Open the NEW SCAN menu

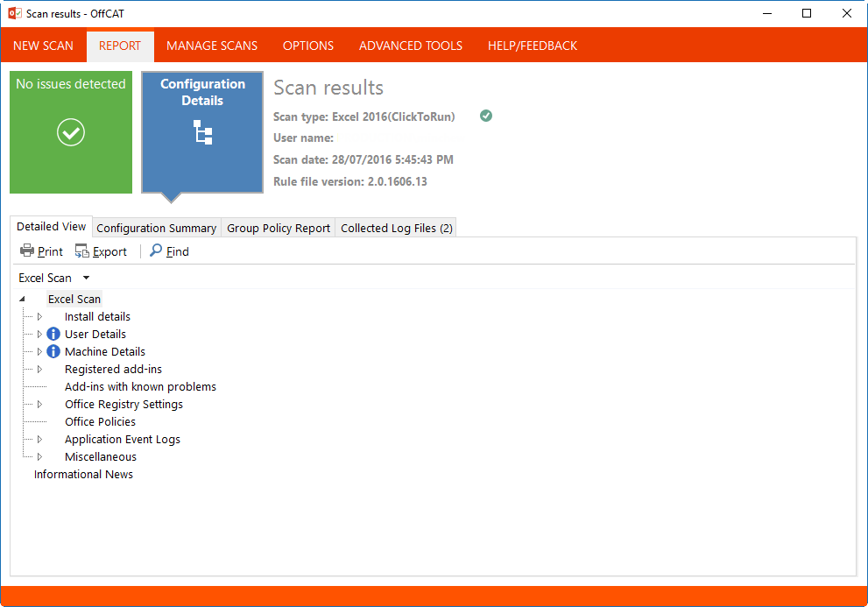(x=43, y=46)
